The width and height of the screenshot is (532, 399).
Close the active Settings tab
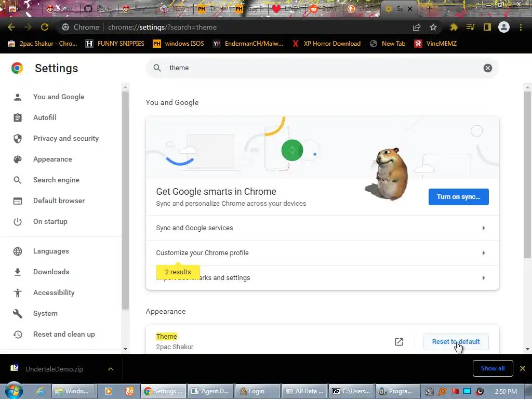pyautogui.click(x=410, y=9)
